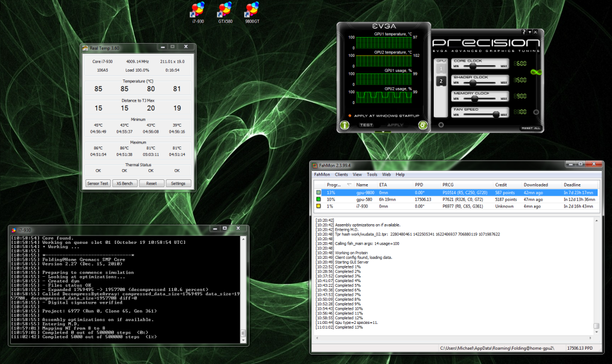This screenshot has width=612, height=364.
Task: Close the i7-930 console window
Action: (x=238, y=228)
